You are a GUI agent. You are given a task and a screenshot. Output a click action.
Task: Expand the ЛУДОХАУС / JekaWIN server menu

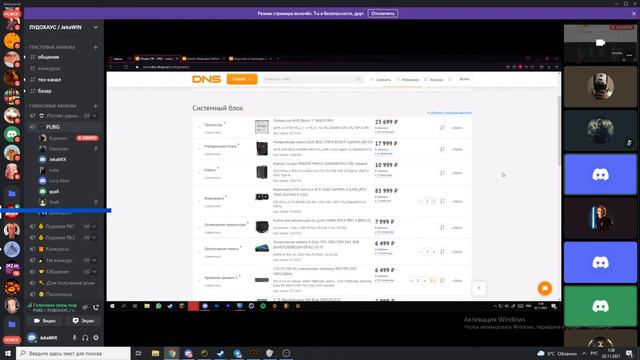[95, 27]
